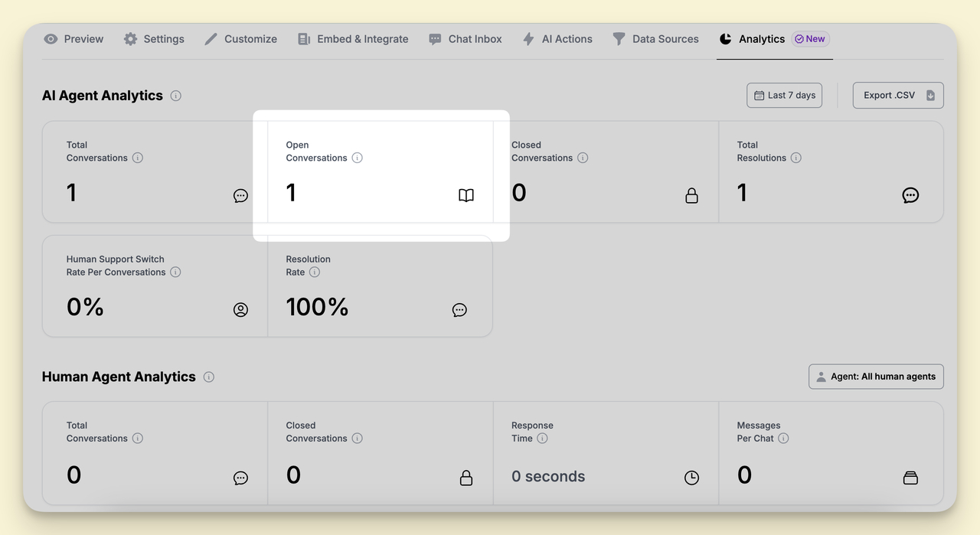Click the AI Actions lightning icon

[528, 39]
